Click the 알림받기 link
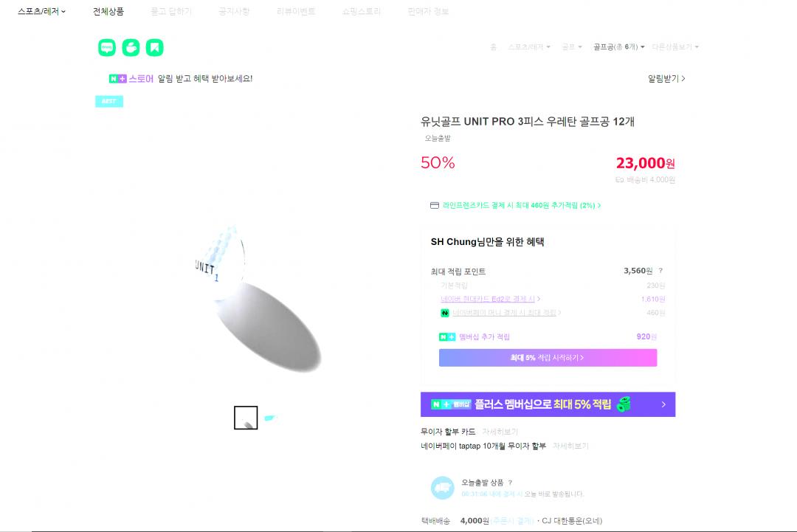797x532 pixels. pyautogui.click(x=666, y=78)
